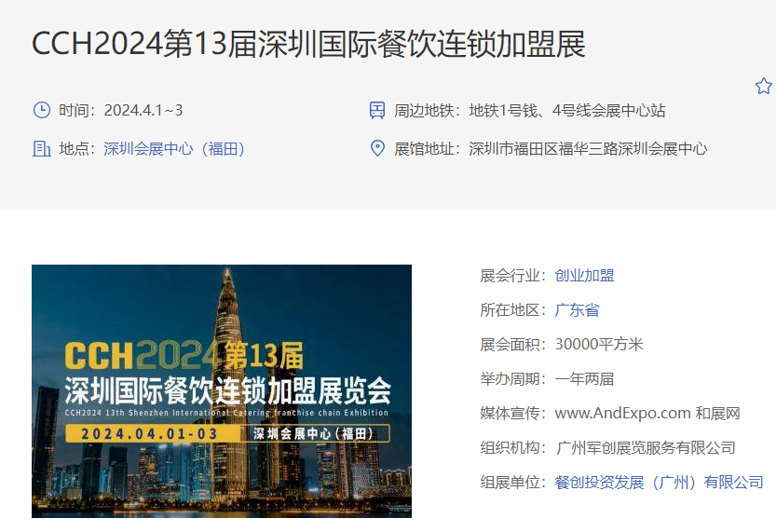Open the 广东省 region link
Screen dimensions: 776x532
click(577, 310)
